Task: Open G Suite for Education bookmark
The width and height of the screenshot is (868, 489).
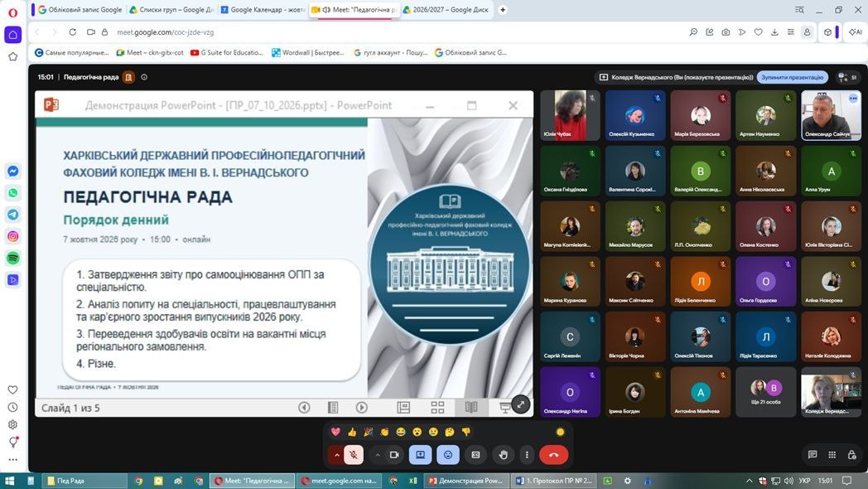Action: pyautogui.click(x=227, y=52)
